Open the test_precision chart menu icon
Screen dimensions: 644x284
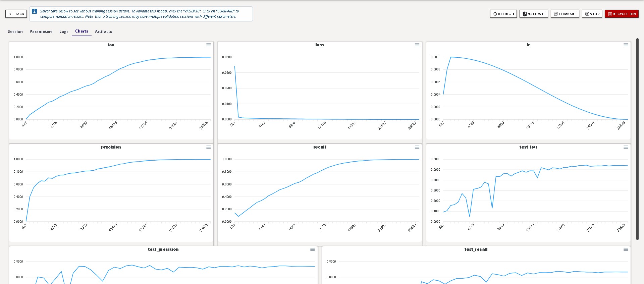click(312, 249)
